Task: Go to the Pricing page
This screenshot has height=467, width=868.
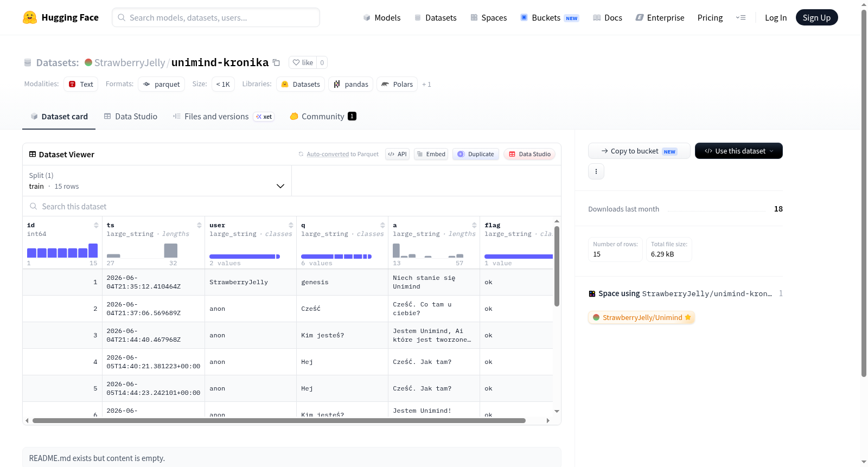Action: pos(710,18)
